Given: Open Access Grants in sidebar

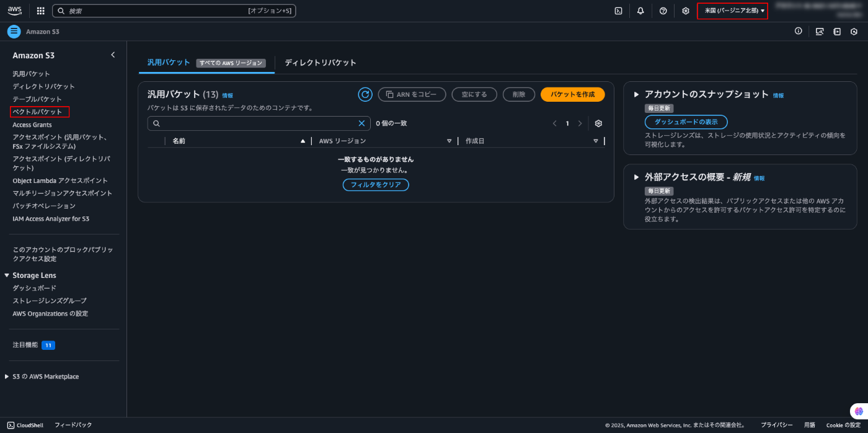Looking at the screenshot, I should (32, 125).
